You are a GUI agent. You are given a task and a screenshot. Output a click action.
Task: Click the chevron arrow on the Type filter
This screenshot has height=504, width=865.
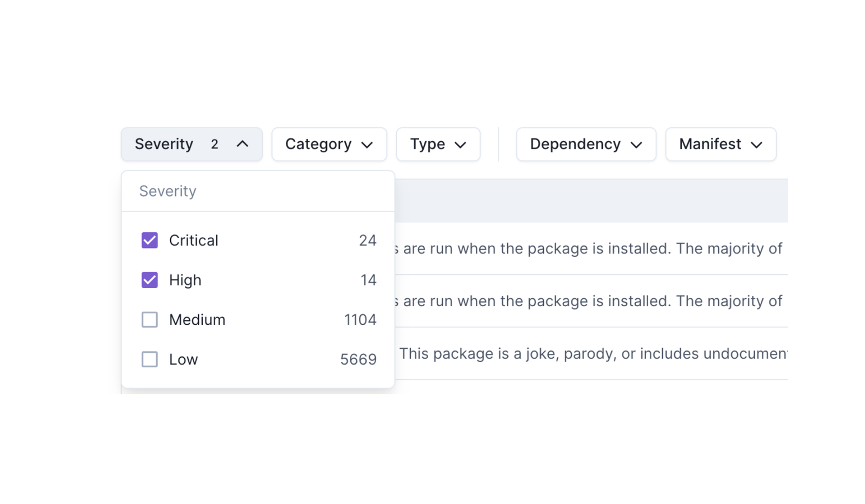point(460,145)
